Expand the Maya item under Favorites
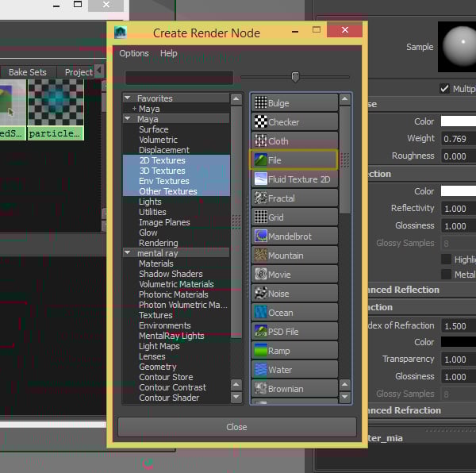476x473 pixels. [135, 109]
